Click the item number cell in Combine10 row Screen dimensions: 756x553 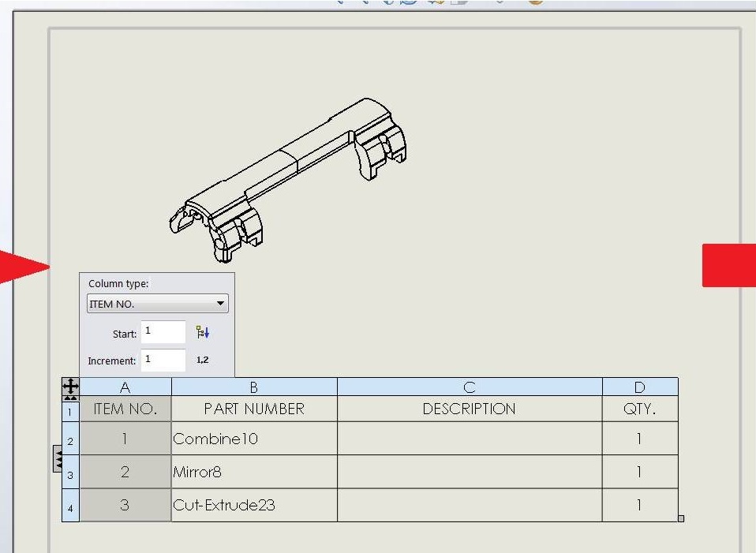tap(125, 439)
